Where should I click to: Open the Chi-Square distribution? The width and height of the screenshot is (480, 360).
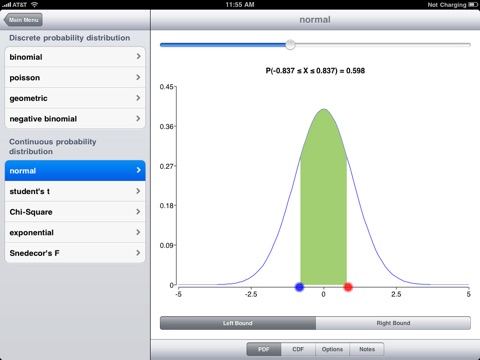tap(75, 212)
